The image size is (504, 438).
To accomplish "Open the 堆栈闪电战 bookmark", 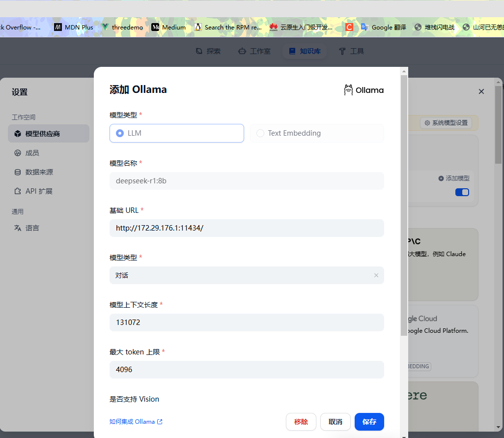I will [x=435, y=28].
